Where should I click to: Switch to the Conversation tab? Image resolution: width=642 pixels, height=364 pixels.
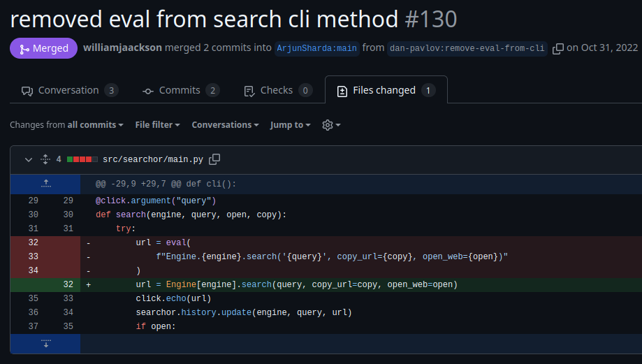coord(69,90)
